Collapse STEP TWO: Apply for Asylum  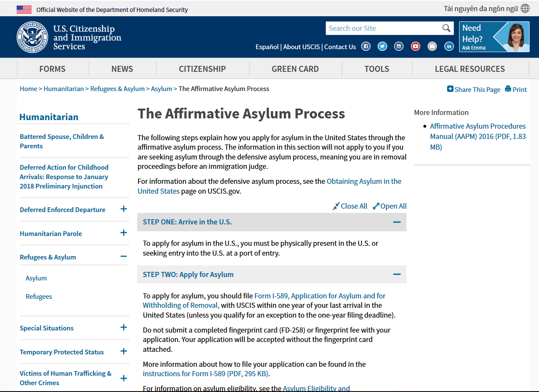tap(397, 274)
